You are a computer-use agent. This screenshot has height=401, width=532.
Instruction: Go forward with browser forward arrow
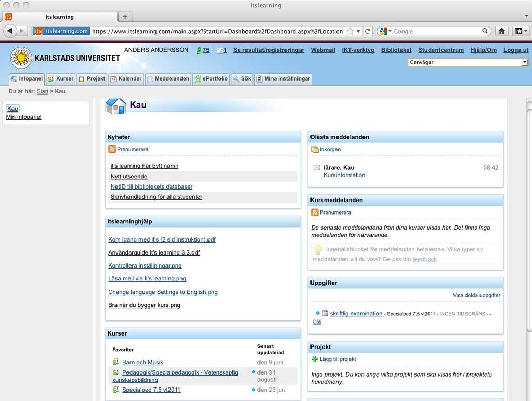click(22, 31)
